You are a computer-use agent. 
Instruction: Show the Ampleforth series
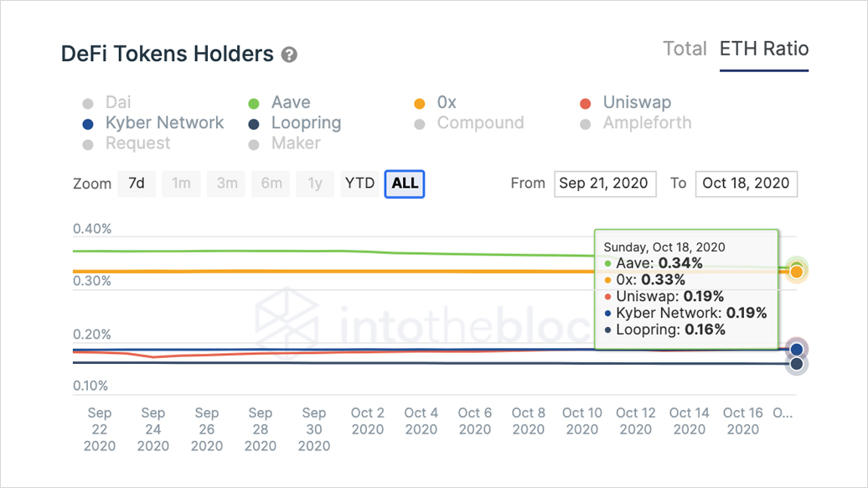coord(646,123)
